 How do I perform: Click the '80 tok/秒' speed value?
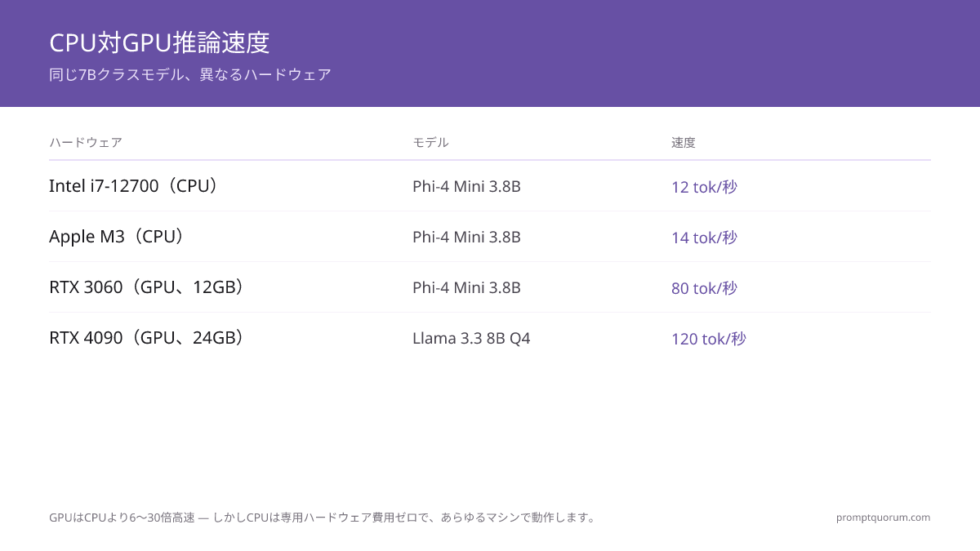point(704,288)
